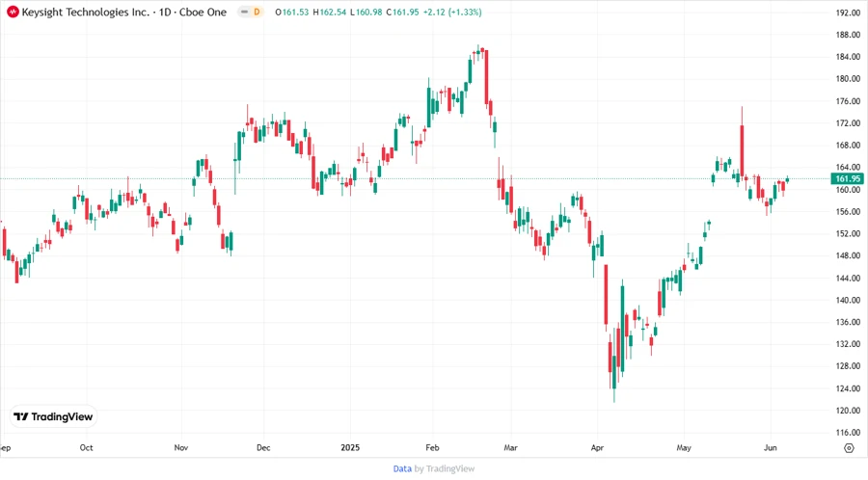This screenshot has height=480, width=868.
Task: Click the orange D data-status badge
Action: [x=257, y=12]
